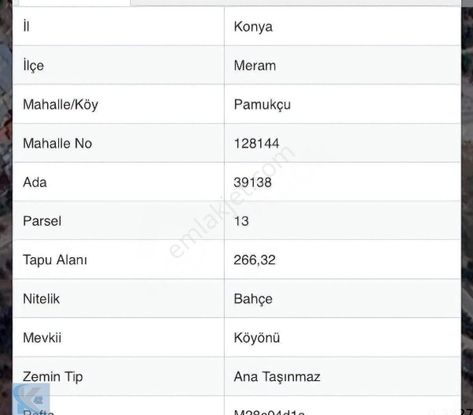Select the Nitelik row label
Screen dimensions: 473x415
(41, 299)
